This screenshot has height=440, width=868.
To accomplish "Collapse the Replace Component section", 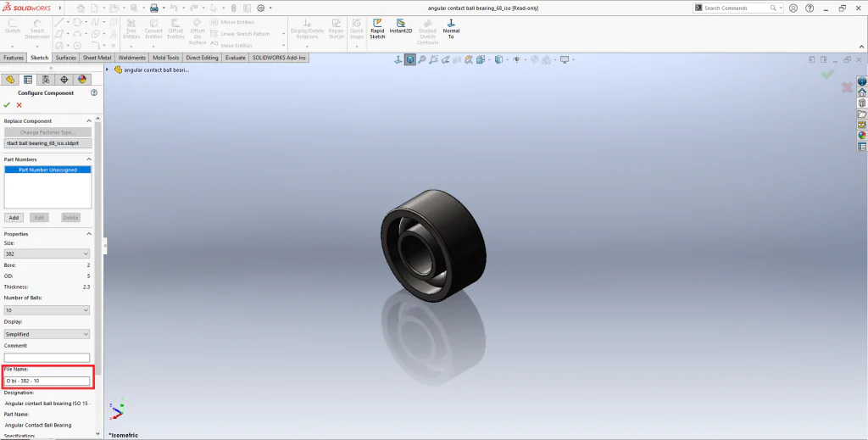I will click(88, 120).
